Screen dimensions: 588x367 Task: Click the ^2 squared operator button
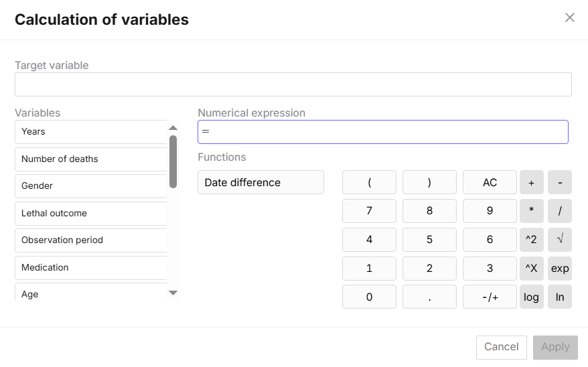click(531, 239)
